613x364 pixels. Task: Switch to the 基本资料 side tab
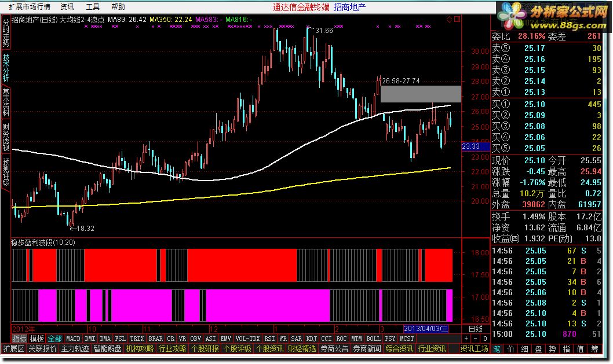point(6,102)
